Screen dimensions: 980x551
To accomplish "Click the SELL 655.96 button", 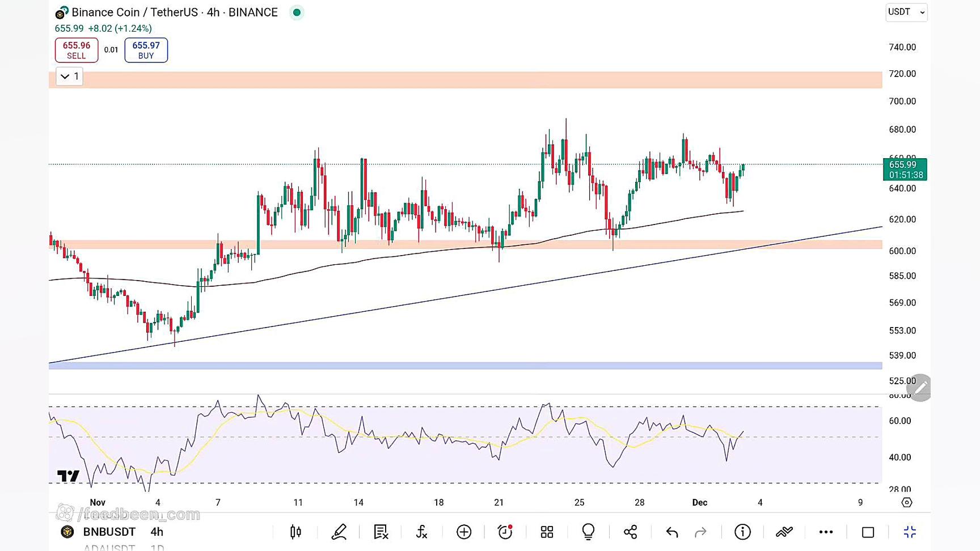I will point(77,50).
